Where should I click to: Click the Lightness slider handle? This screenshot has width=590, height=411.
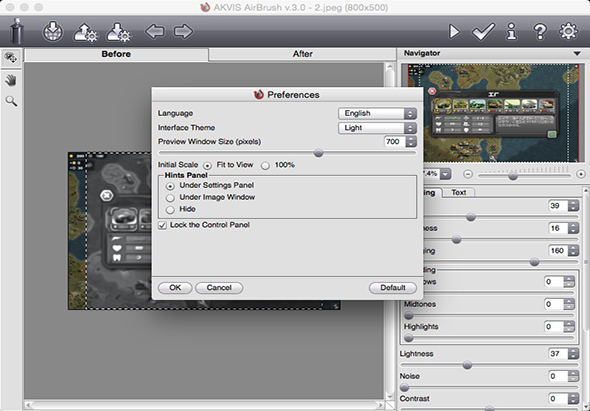(467, 365)
